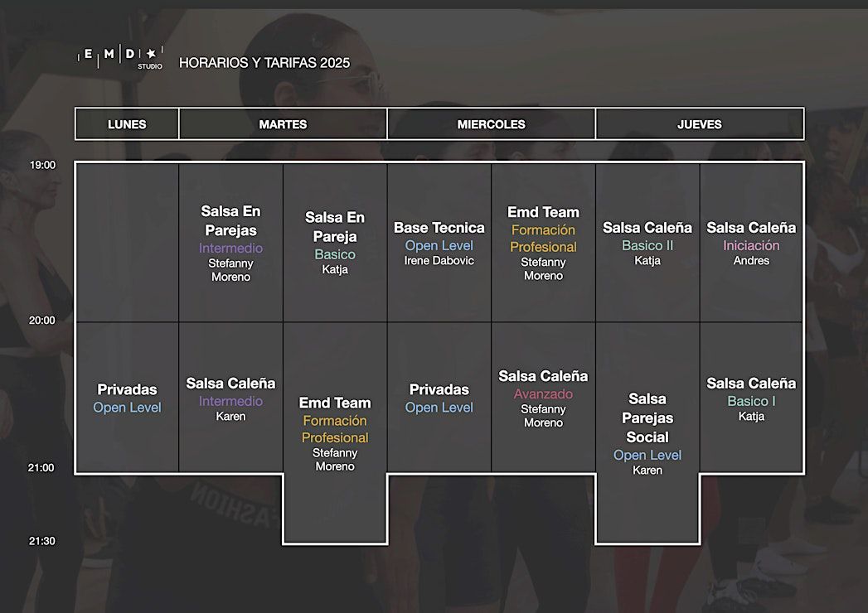Choose the JUEVES day header
The width and height of the screenshot is (868, 613).
point(699,124)
